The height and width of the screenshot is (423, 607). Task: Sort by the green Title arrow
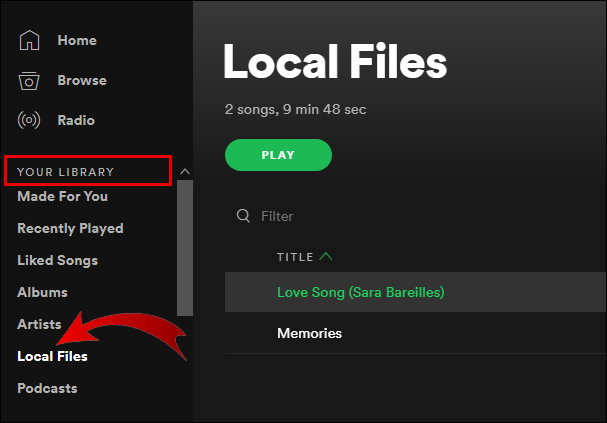click(326, 257)
